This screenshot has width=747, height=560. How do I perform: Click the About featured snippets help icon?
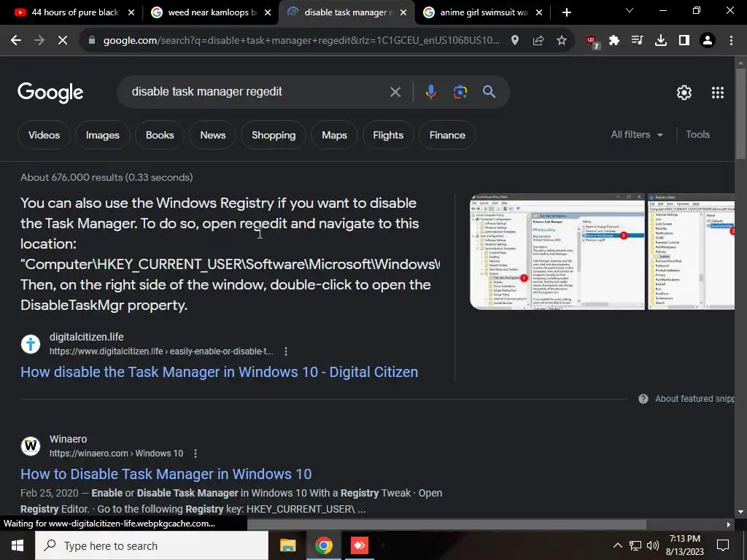pos(643,399)
